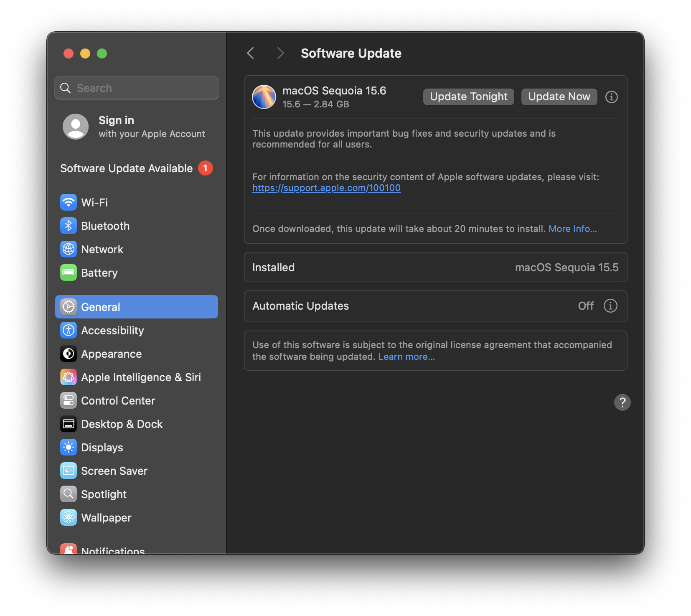Click the General gear icon
Image resolution: width=691 pixels, height=616 pixels.
pos(69,307)
